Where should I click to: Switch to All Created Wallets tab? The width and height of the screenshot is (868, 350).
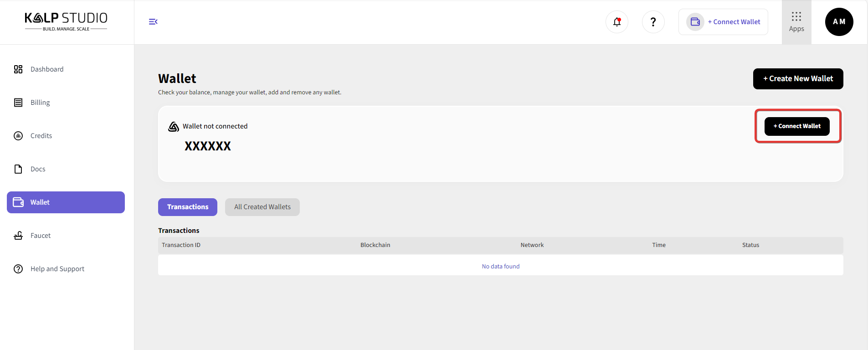click(x=262, y=207)
